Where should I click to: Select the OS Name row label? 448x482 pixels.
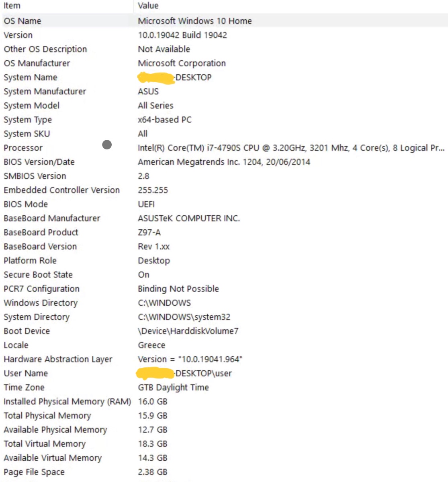click(x=23, y=21)
